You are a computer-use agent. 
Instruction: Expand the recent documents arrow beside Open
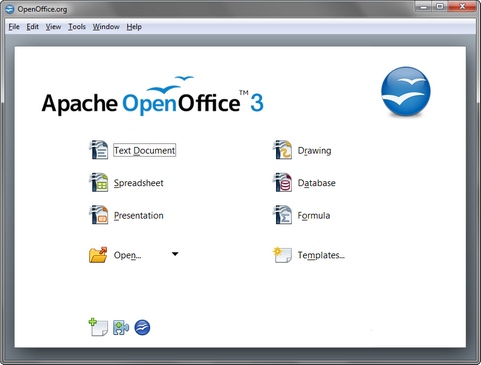[175, 254]
